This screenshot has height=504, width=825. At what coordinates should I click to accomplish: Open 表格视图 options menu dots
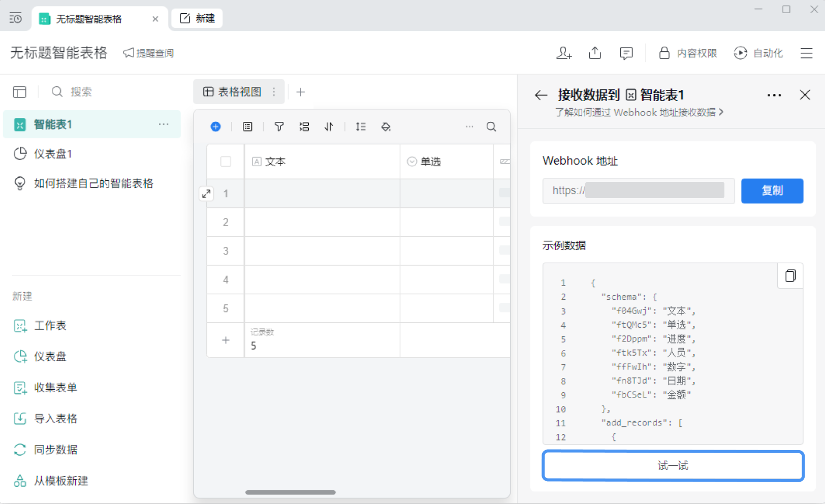coord(274,91)
